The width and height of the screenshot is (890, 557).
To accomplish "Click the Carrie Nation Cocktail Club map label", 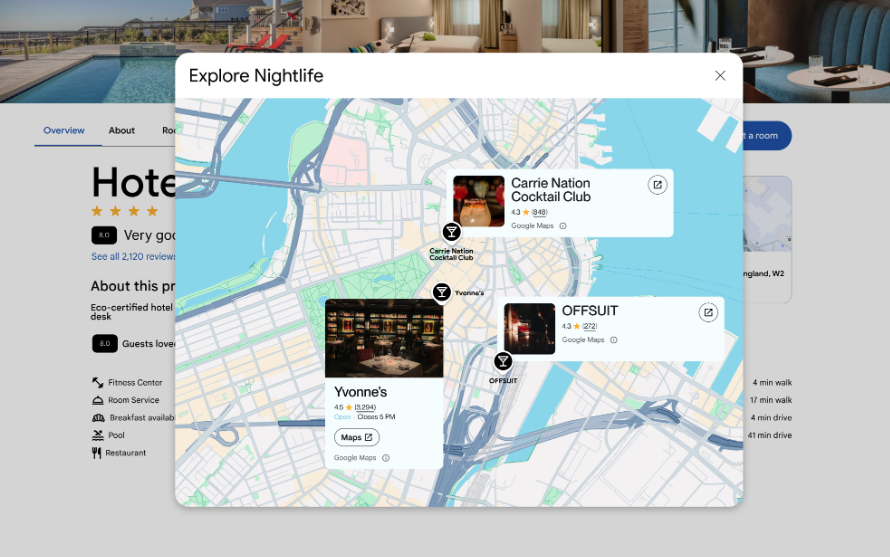I will pyautogui.click(x=451, y=254).
